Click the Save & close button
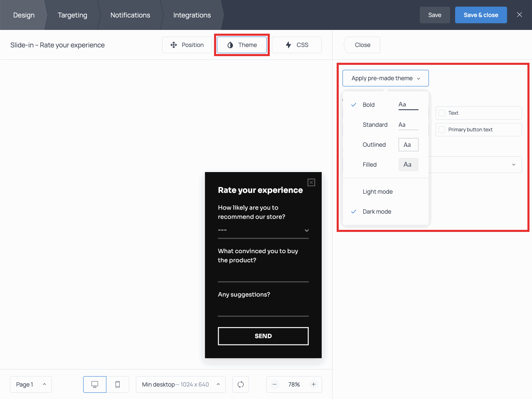 [481, 15]
